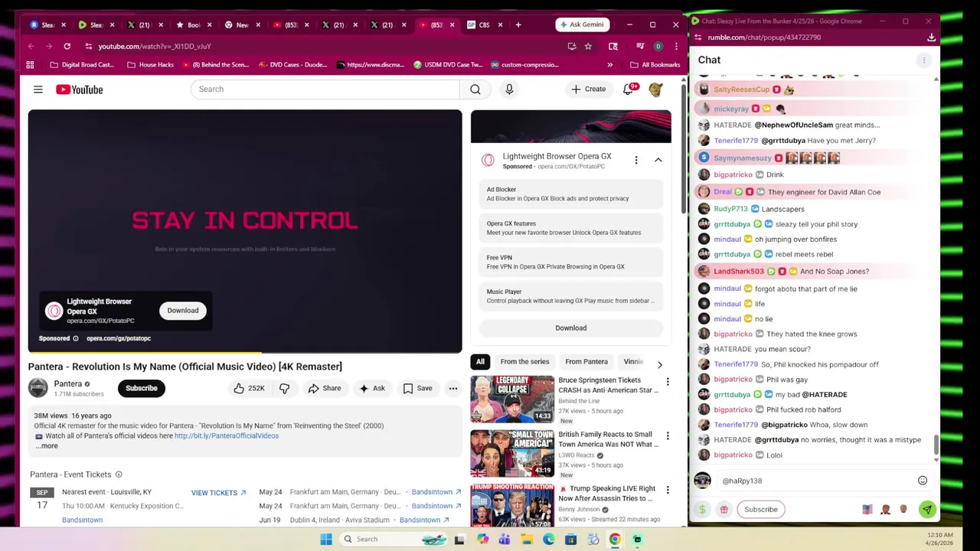Start voice search with the microphone icon
Image resolution: width=980 pixels, height=551 pixels.
coord(509,90)
